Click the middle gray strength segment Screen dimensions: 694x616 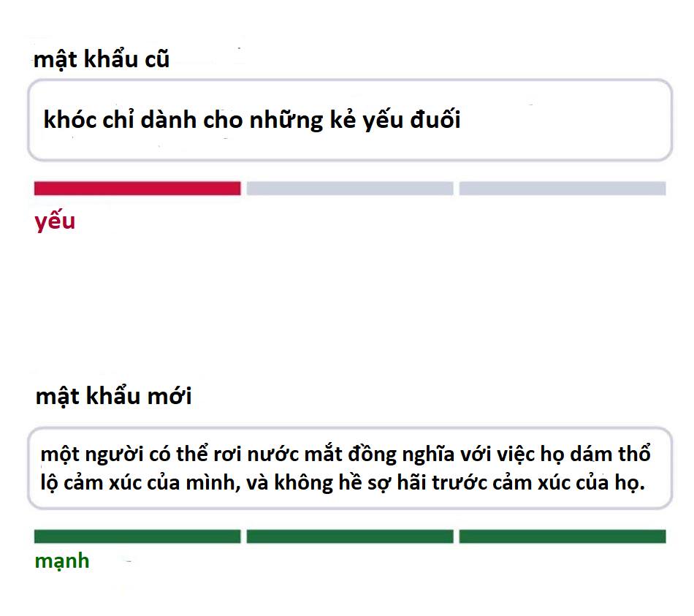point(350,189)
